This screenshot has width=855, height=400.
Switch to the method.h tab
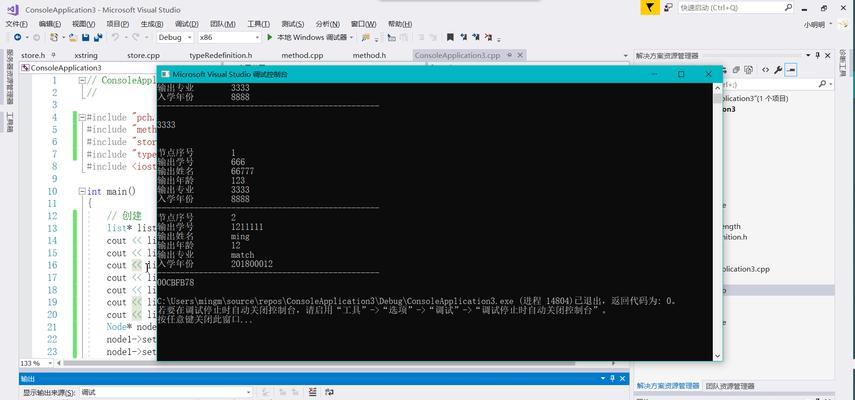(369, 56)
